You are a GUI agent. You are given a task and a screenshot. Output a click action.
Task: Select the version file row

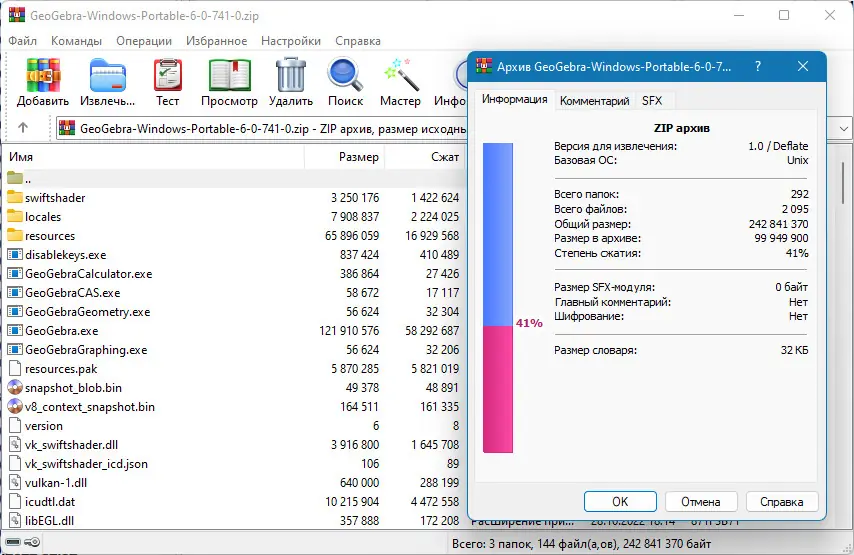coord(234,426)
